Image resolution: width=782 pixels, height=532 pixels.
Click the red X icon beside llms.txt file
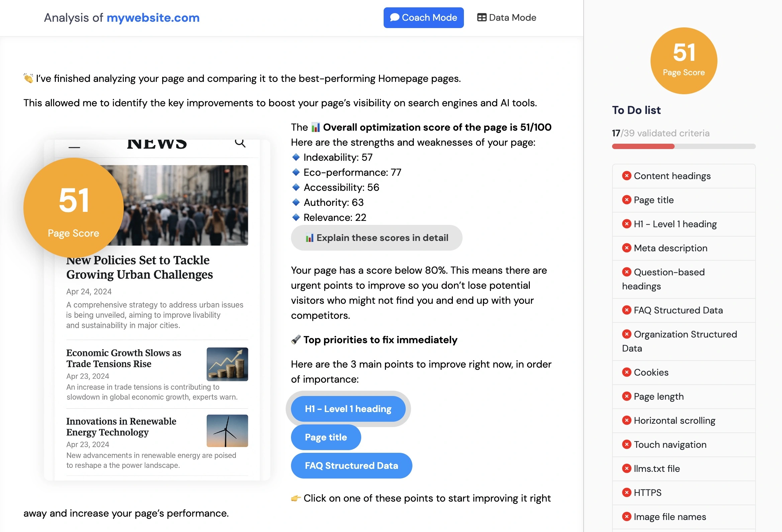[626, 469]
